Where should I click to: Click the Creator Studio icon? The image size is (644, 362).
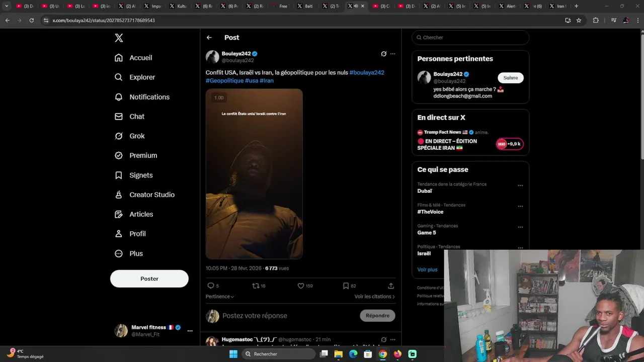119,195
